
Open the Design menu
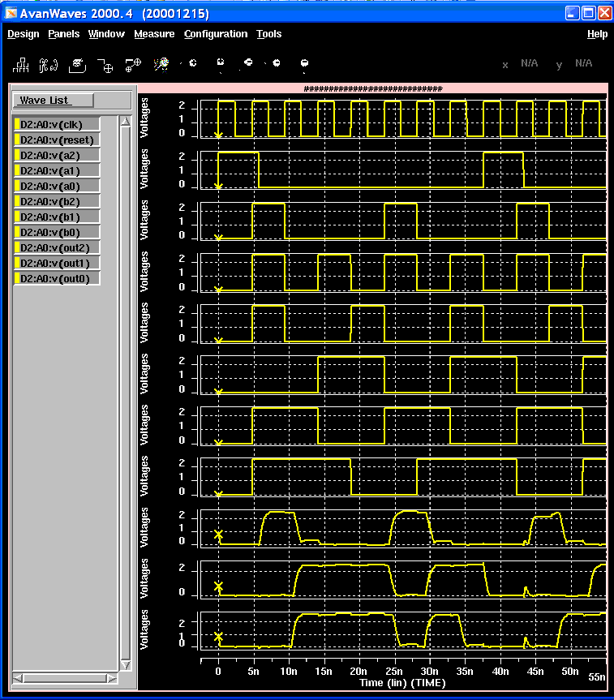click(x=24, y=34)
